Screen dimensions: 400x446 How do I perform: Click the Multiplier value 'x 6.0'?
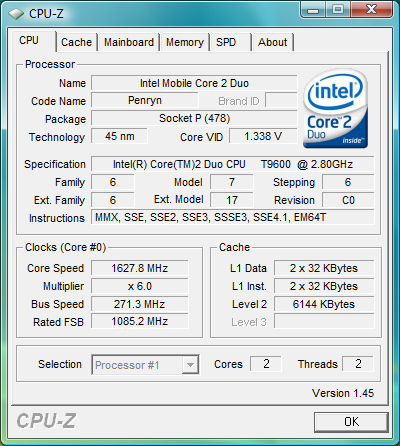[x=140, y=286]
